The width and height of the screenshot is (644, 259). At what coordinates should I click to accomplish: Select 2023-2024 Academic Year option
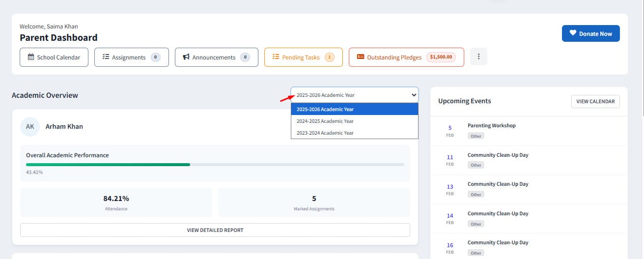tap(355, 133)
